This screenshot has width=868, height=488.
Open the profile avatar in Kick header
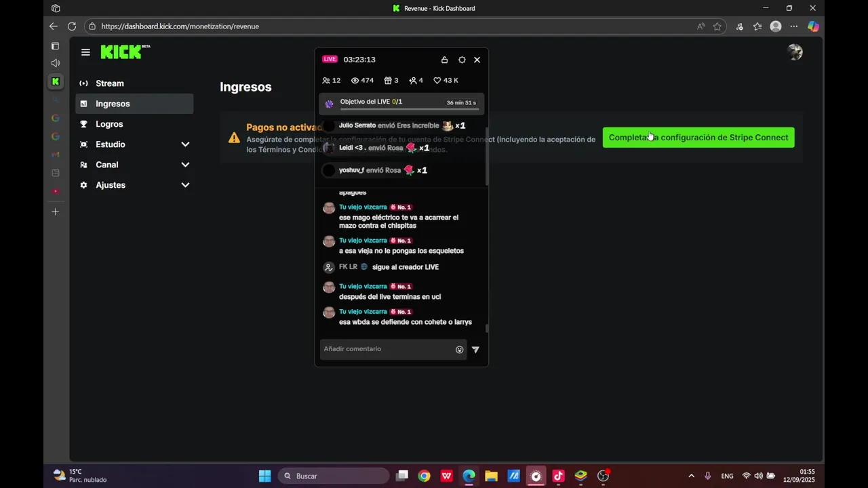[x=795, y=52]
